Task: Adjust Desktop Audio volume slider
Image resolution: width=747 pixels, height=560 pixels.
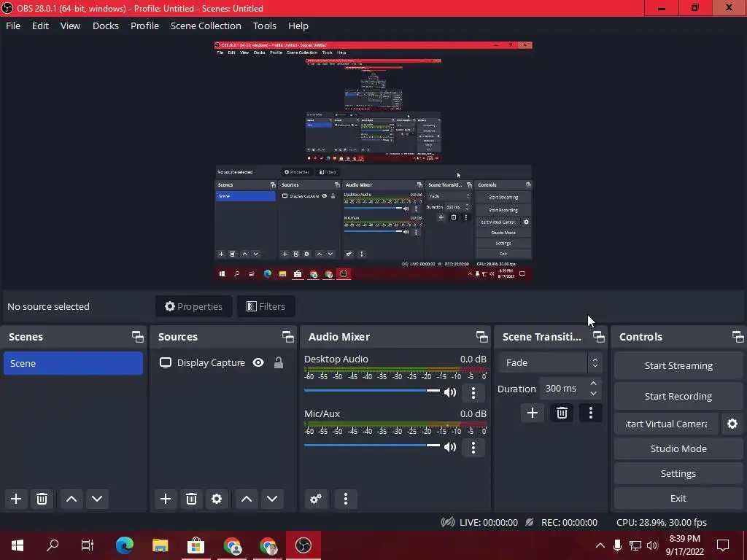Action: (372, 391)
